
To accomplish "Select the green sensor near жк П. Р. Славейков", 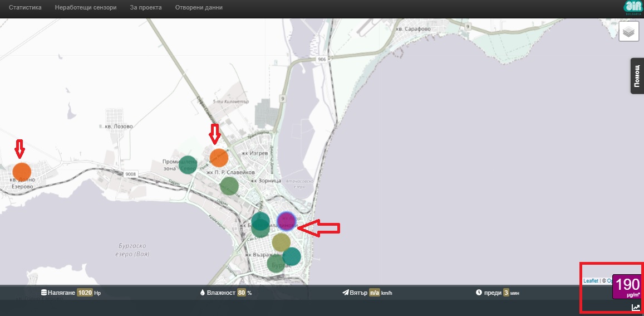I will (229, 186).
